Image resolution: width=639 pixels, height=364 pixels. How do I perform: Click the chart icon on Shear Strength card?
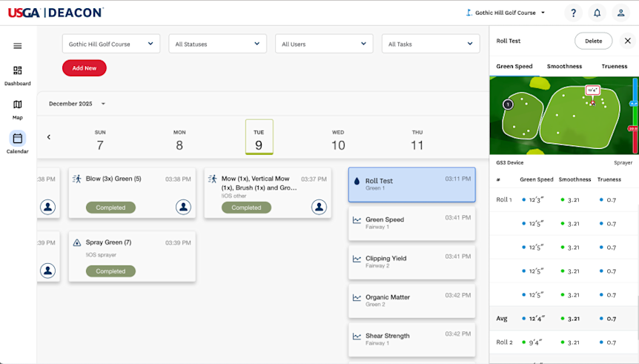(x=357, y=337)
